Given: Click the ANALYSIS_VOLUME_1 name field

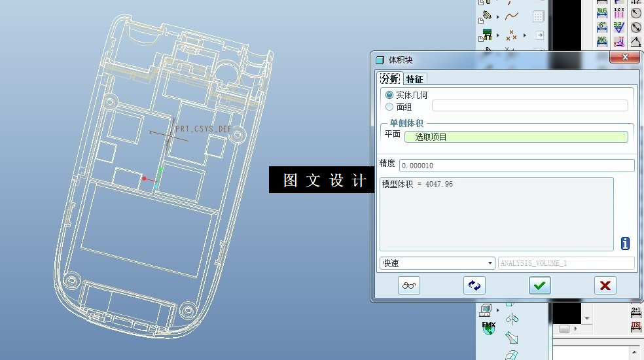Looking at the screenshot, I should click(566, 263).
